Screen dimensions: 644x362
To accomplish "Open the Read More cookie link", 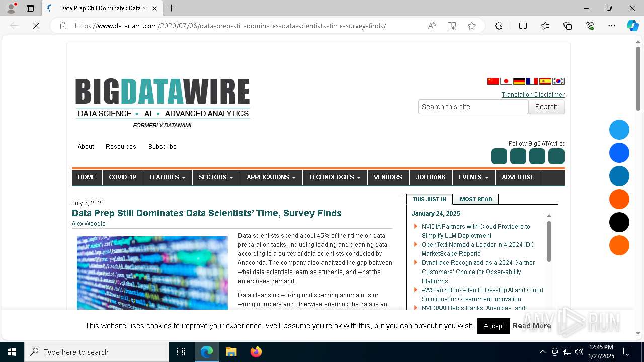I will pyautogui.click(x=531, y=326).
